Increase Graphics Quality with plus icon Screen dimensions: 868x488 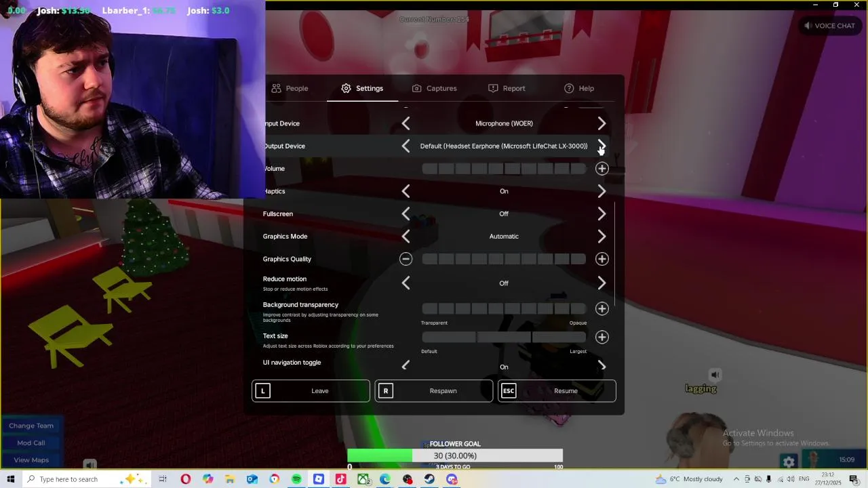(601, 259)
